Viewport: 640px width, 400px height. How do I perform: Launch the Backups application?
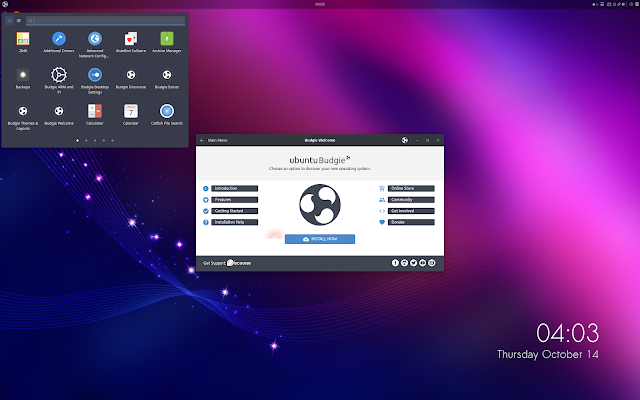point(23,75)
